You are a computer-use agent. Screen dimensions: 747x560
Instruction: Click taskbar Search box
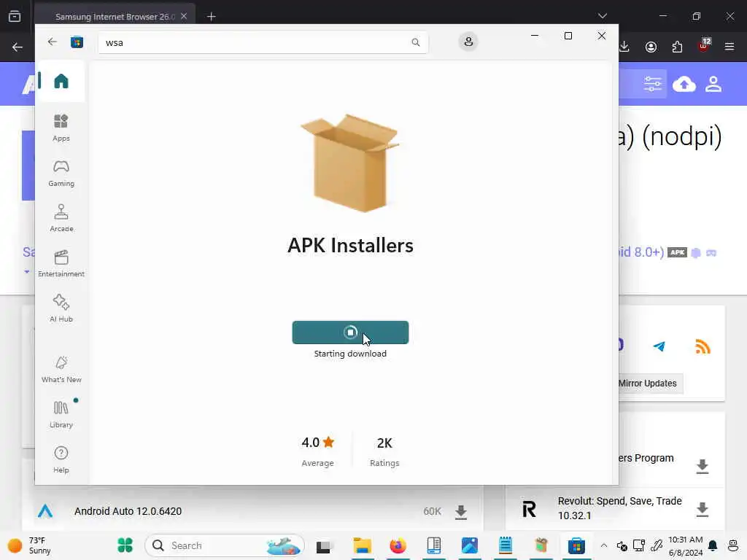tap(224, 545)
